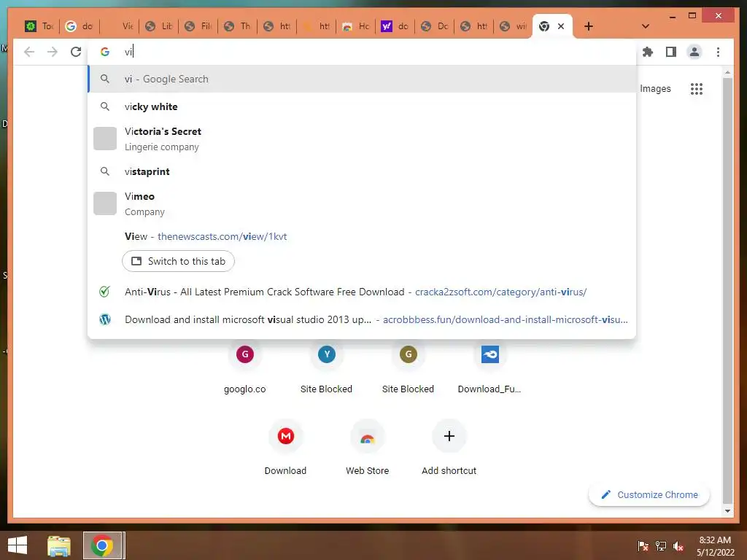Viewport: 747px width, 560px height.
Task: Close the active new tab
Action: (x=561, y=26)
